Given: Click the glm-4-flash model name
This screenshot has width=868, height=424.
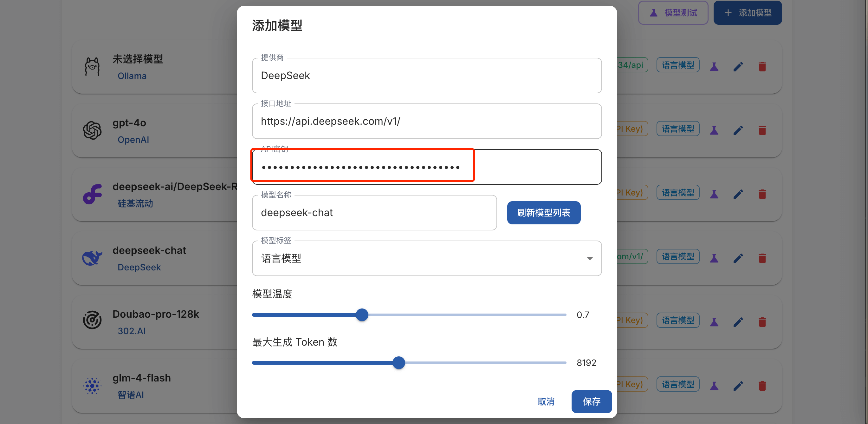Looking at the screenshot, I should click(141, 378).
